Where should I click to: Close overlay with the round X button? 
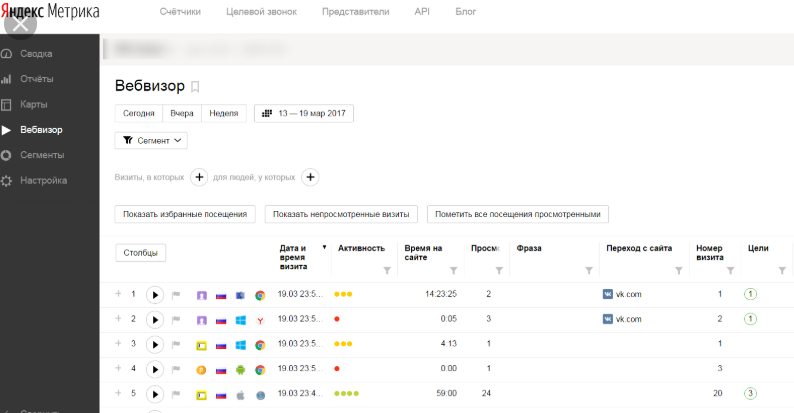[20, 23]
